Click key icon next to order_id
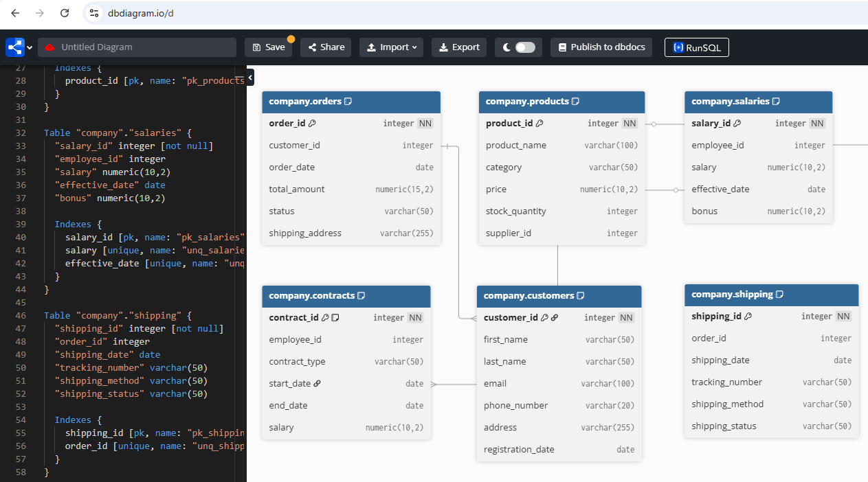 (x=312, y=124)
